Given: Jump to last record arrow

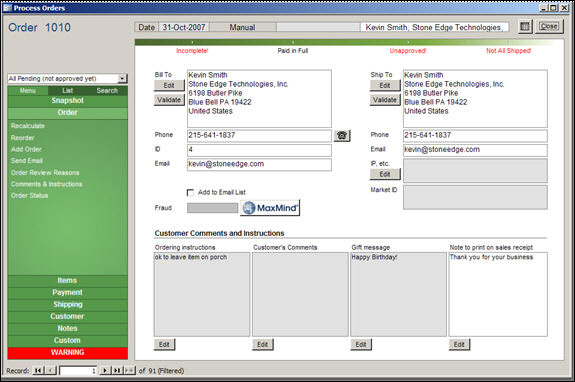Looking at the screenshot, I should coord(117,371).
